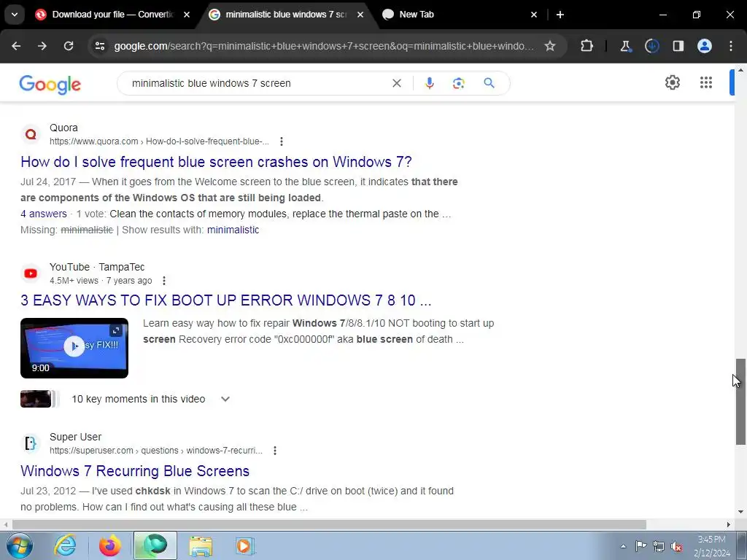The height and width of the screenshot is (560, 747).
Task: Open Chrome three-dot menu
Action: pos(731,46)
